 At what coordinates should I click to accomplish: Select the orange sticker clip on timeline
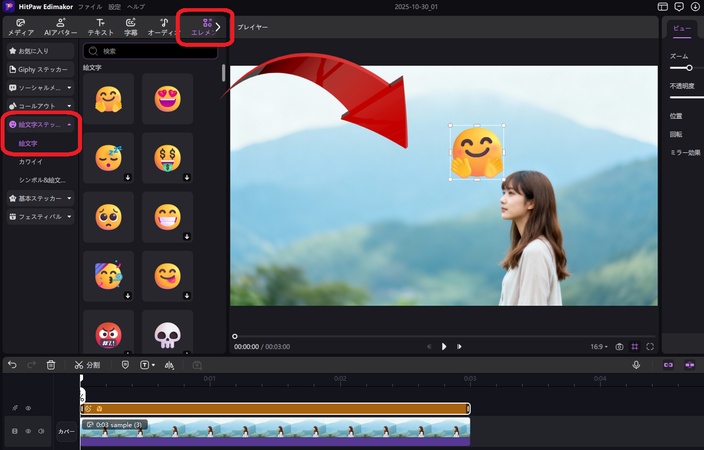[x=275, y=408]
